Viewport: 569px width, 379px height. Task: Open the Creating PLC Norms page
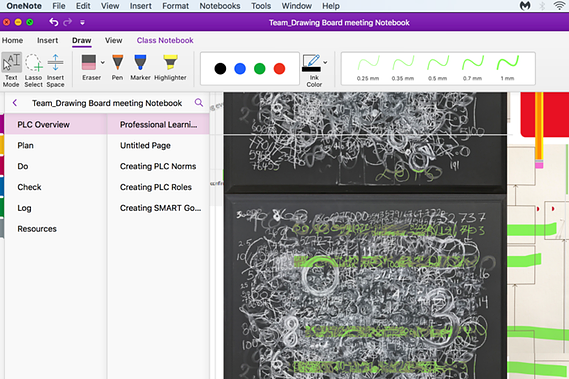point(158,166)
